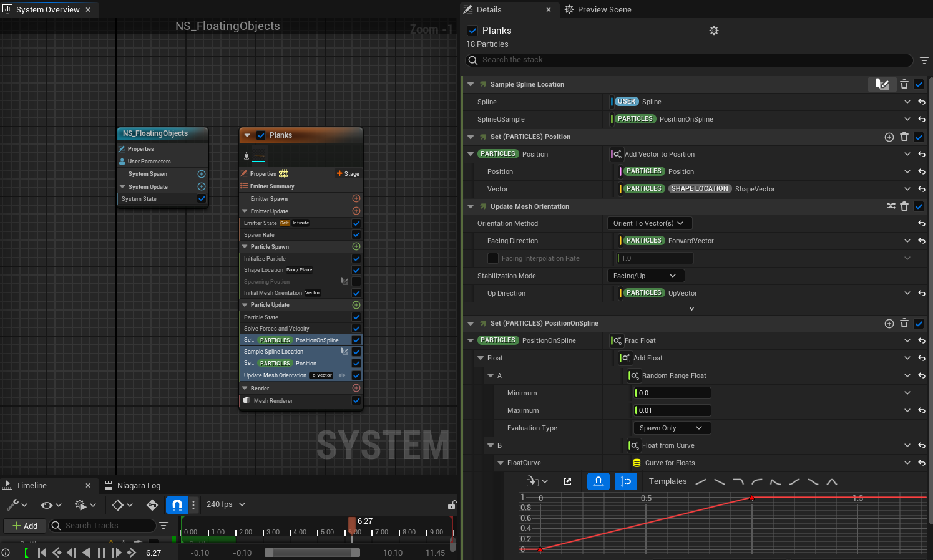This screenshot has height=560, width=933.
Task: Enable the Facing Interpolation Rate checkbox
Action: pyautogui.click(x=493, y=258)
